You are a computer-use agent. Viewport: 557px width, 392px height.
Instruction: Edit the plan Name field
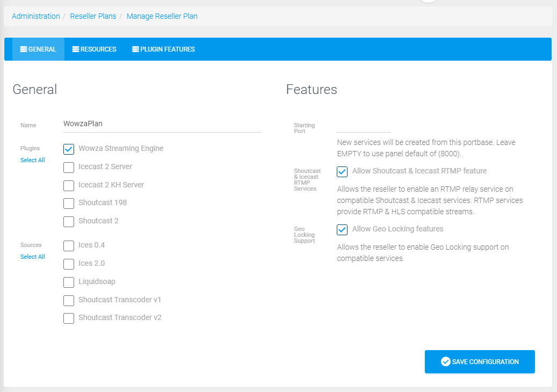(162, 124)
